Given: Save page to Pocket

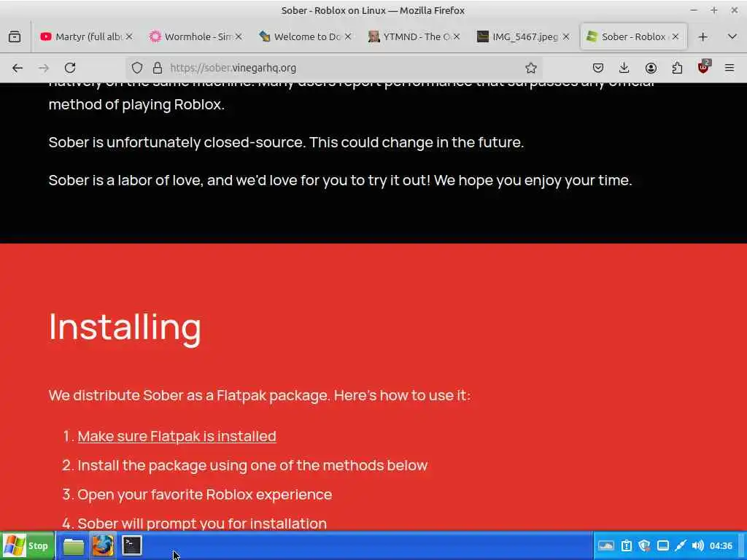Looking at the screenshot, I should 598,68.
